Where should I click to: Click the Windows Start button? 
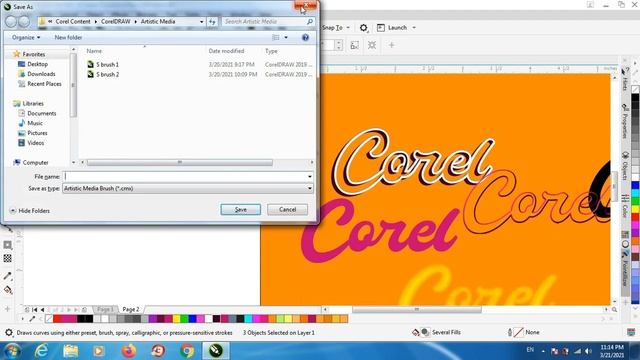coord(11,351)
